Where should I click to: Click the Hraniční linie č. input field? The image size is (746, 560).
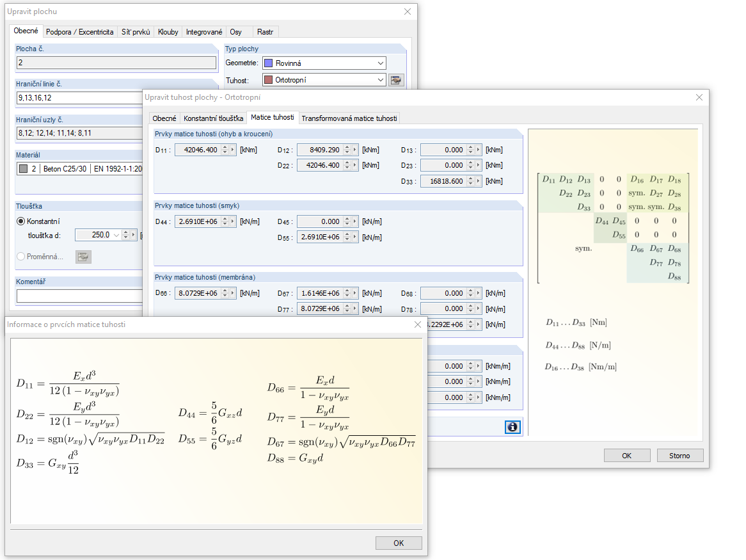(x=79, y=98)
